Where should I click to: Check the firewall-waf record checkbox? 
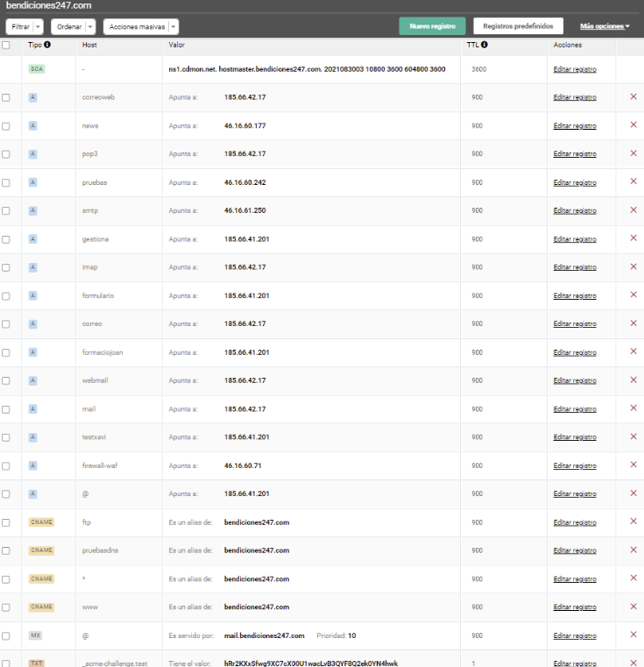click(x=6, y=465)
